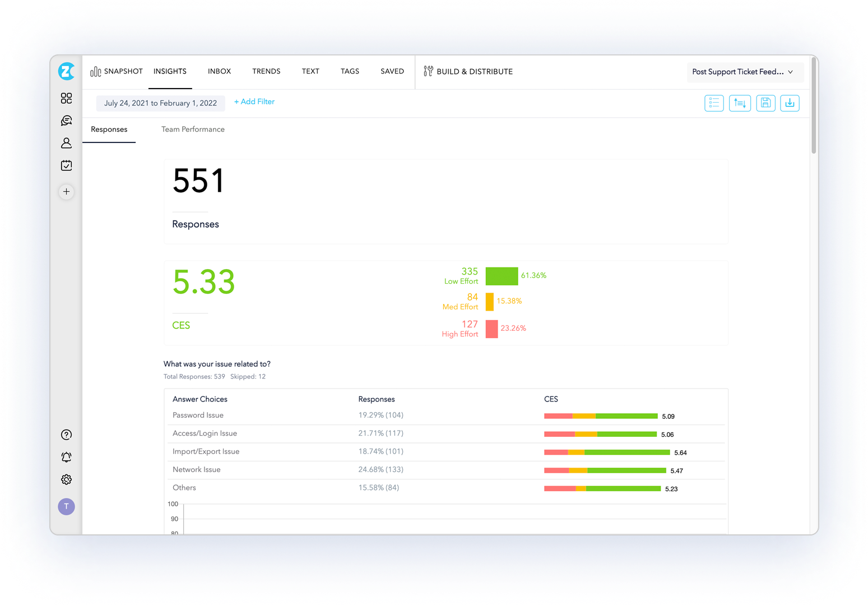The width and height of the screenshot is (868, 605).
Task: Click the 'Total Responses: 539' text
Action: pos(194,377)
